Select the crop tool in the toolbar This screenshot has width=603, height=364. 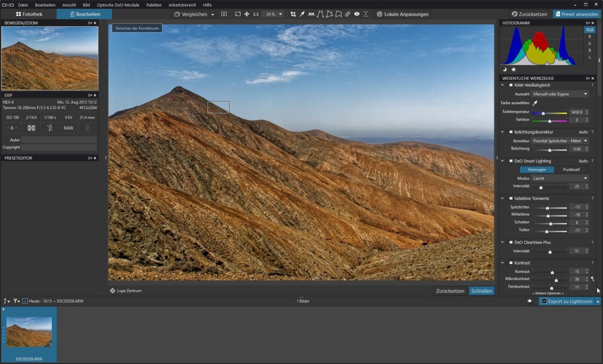point(293,14)
